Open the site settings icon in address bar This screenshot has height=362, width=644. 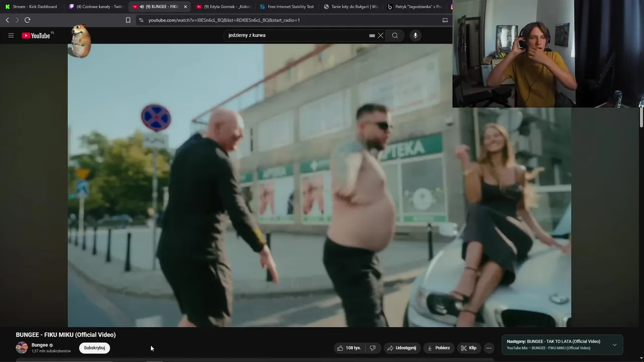coord(141,20)
